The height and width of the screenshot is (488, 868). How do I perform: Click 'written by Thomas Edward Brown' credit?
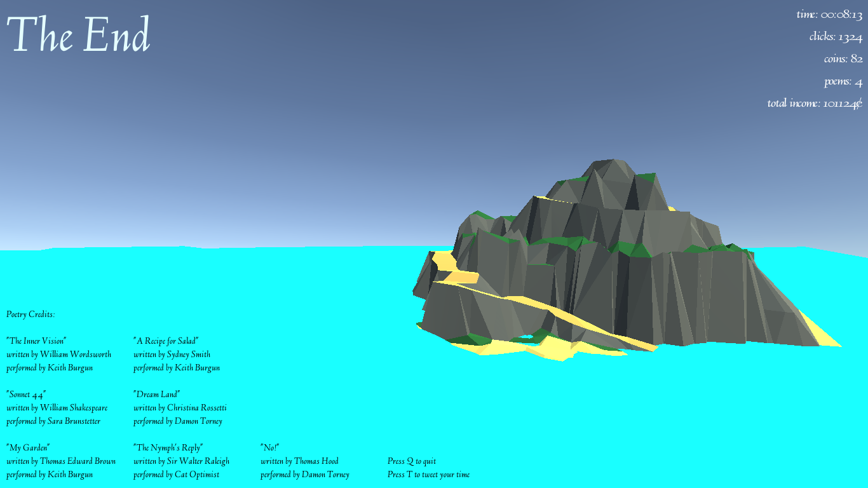coord(61,461)
